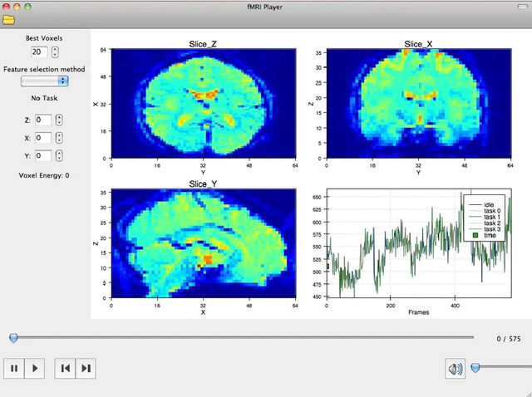Click the Slice_X brain image
This screenshot has width=532, height=397.
(x=419, y=104)
